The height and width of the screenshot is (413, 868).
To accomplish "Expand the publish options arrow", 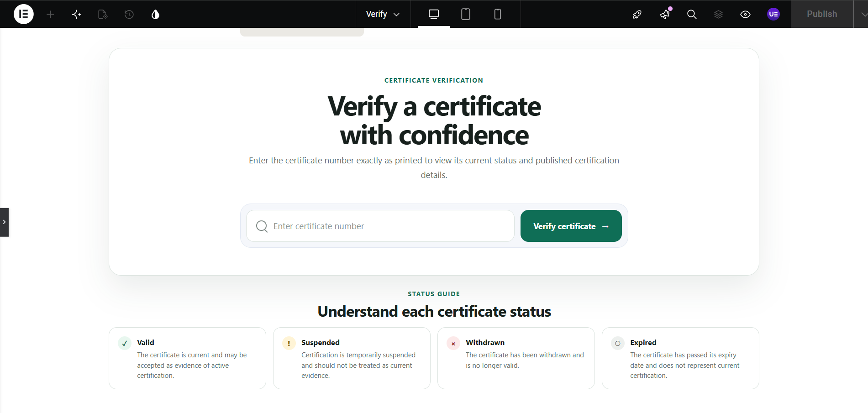I will 862,14.
